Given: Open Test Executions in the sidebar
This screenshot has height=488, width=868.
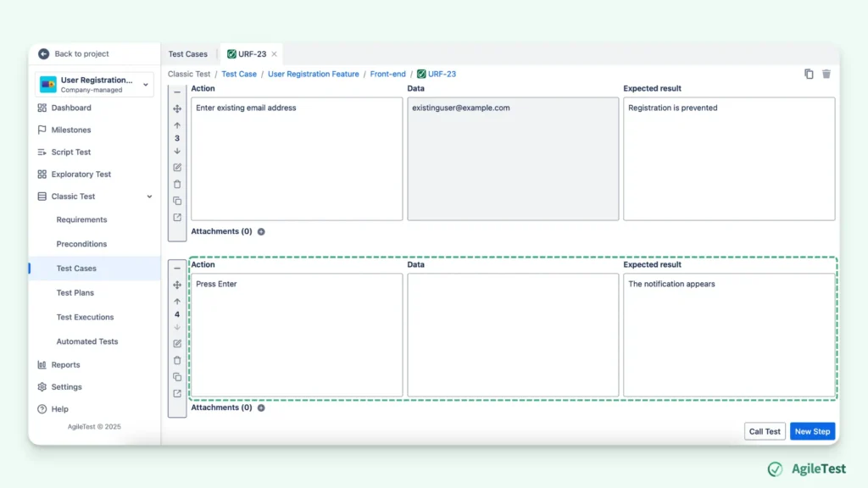Looking at the screenshot, I should pyautogui.click(x=85, y=317).
